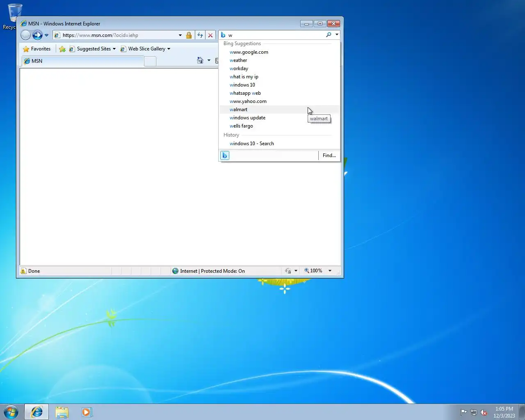Open the Favorites center star button
Screen dimensions: 525x420
[x=37, y=49]
